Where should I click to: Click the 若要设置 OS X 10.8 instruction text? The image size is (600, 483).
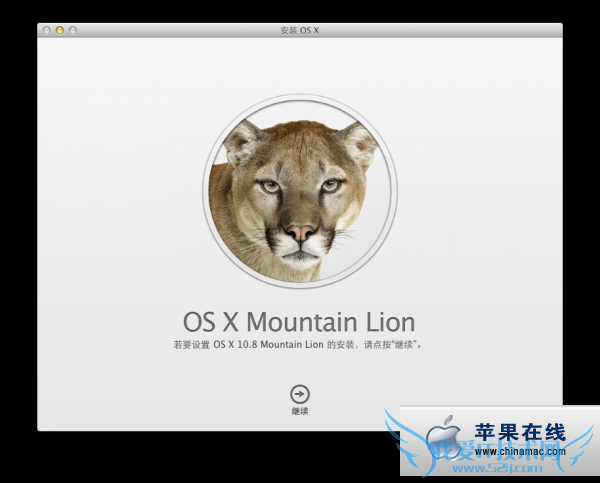298,345
